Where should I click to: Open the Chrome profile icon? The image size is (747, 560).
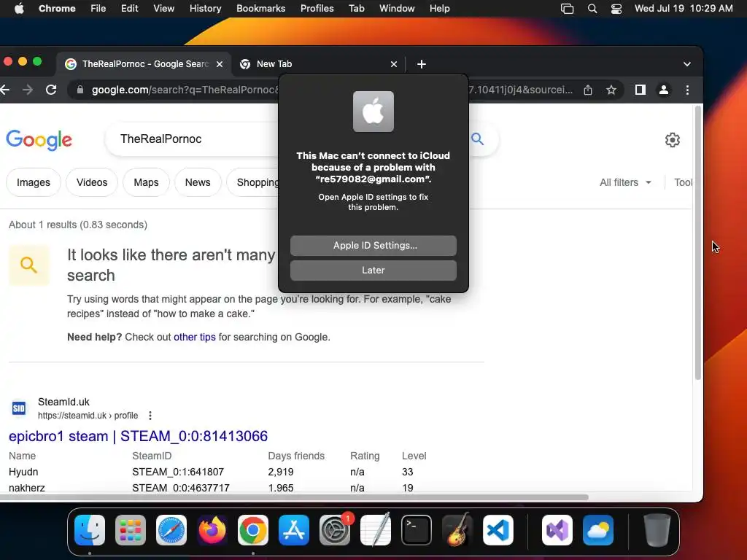pos(664,90)
